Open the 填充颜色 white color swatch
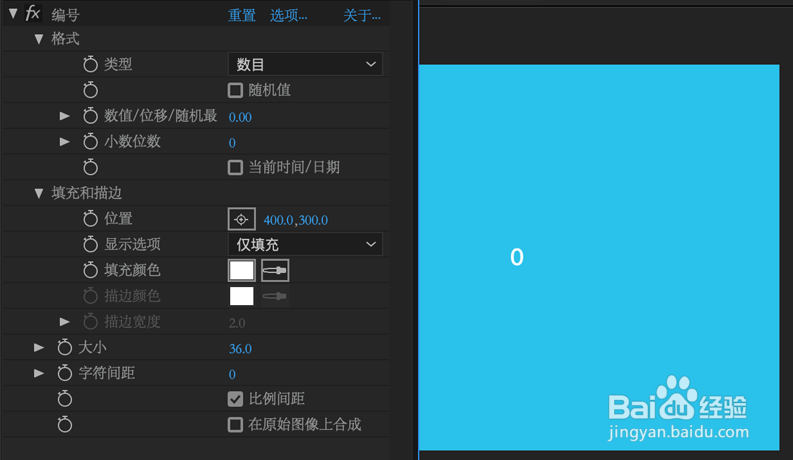The width and height of the screenshot is (793, 460). pyautogui.click(x=241, y=270)
